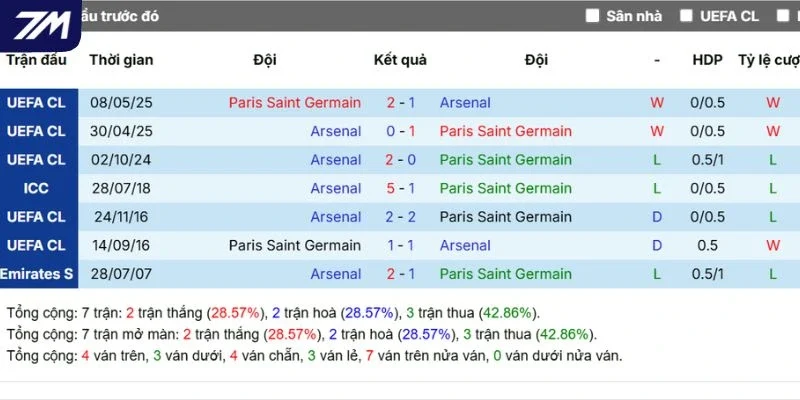Click the TM logo icon
The image size is (800, 400).
(41, 26)
